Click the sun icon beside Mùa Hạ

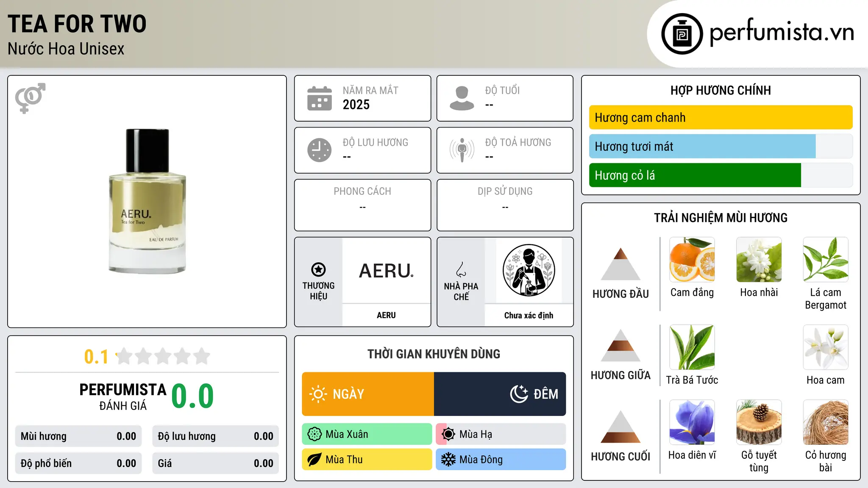pyautogui.click(x=448, y=434)
